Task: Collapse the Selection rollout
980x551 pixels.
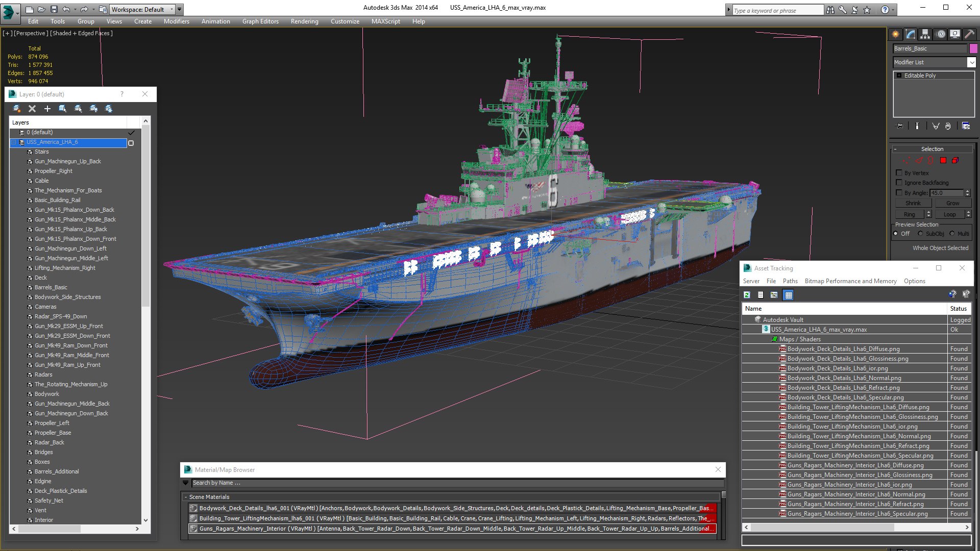Action: tap(932, 149)
